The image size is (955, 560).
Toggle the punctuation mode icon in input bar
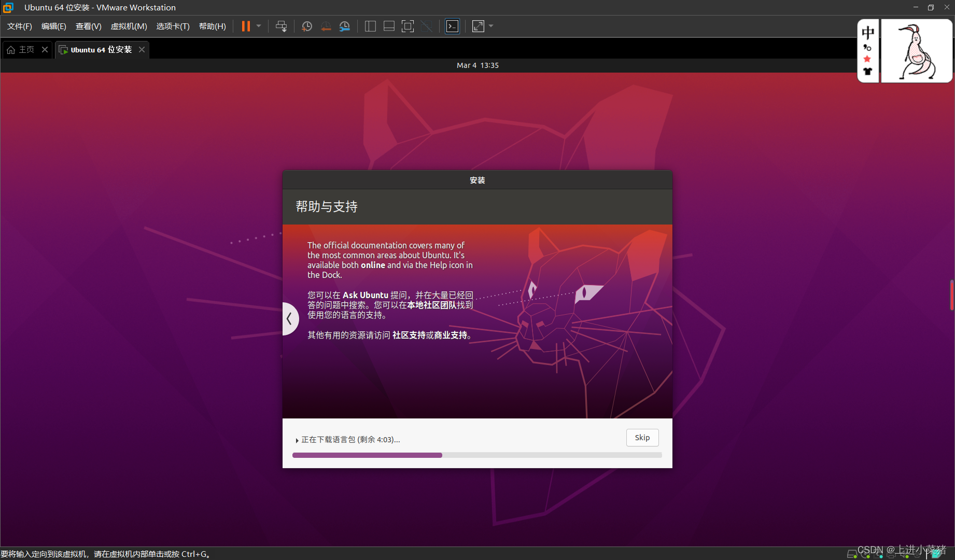867,48
